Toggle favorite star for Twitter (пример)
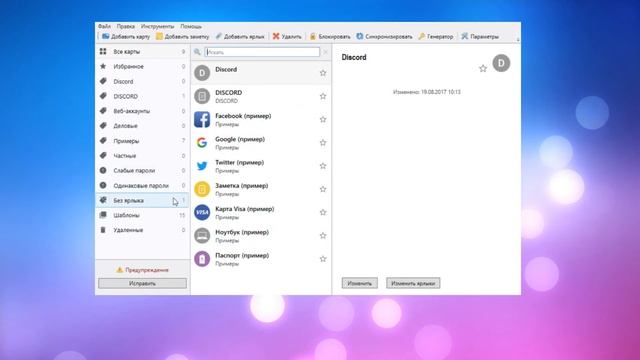Viewport: 640px width, 360px height. (323, 166)
